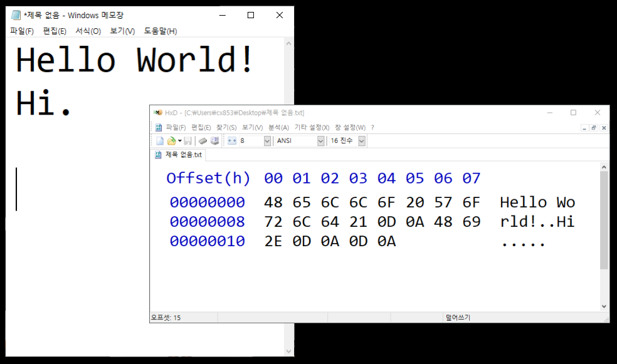Click HxD vertical scrollbar up arrow
The width and height of the screenshot is (617, 364).
[x=604, y=167]
